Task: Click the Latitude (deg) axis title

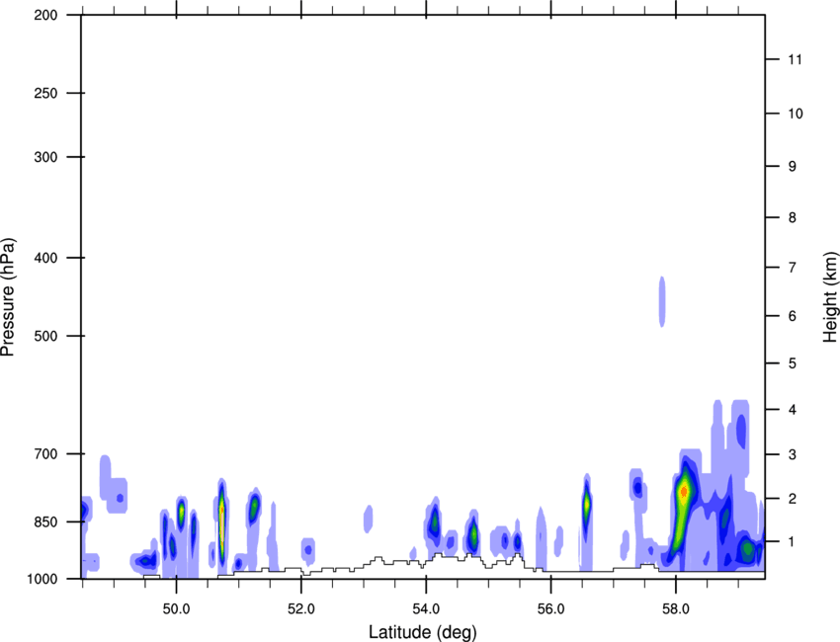Action: click(x=423, y=632)
